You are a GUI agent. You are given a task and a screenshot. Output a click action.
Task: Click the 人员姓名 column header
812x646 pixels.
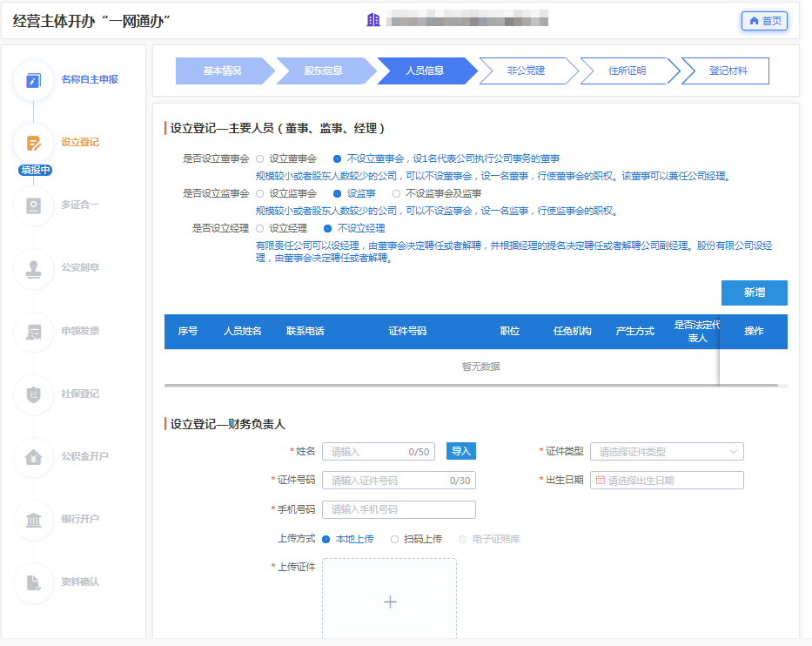242,331
